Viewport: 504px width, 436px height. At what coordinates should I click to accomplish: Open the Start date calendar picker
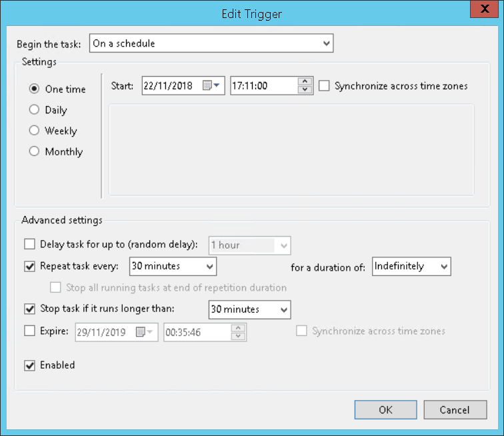tap(211, 86)
